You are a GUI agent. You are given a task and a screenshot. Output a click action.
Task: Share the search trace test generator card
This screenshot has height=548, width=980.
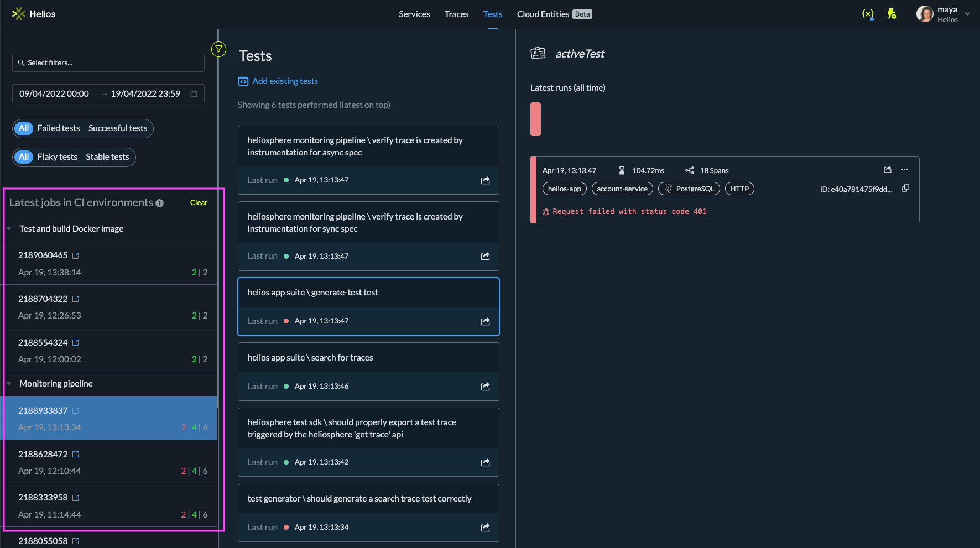tap(485, 528)
